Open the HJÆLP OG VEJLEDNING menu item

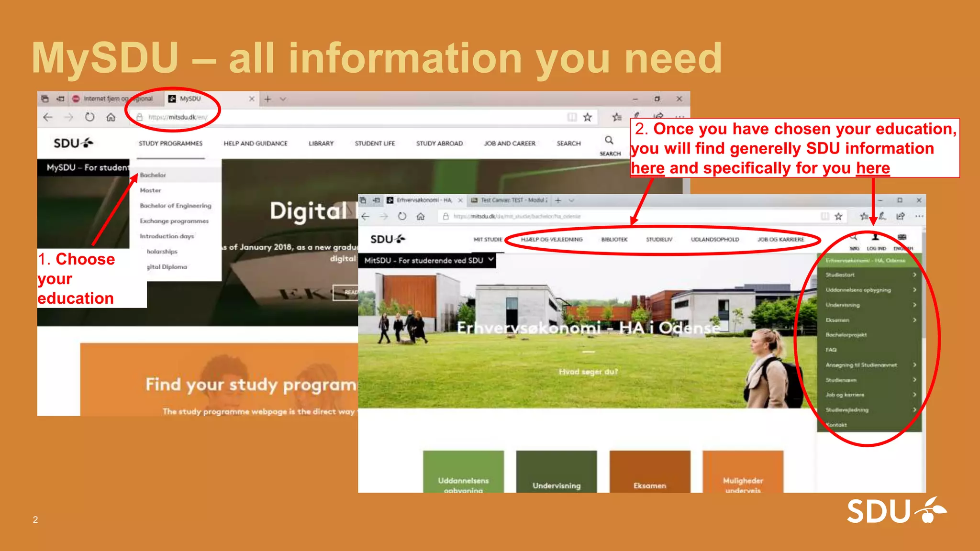[x=552, y=240]
